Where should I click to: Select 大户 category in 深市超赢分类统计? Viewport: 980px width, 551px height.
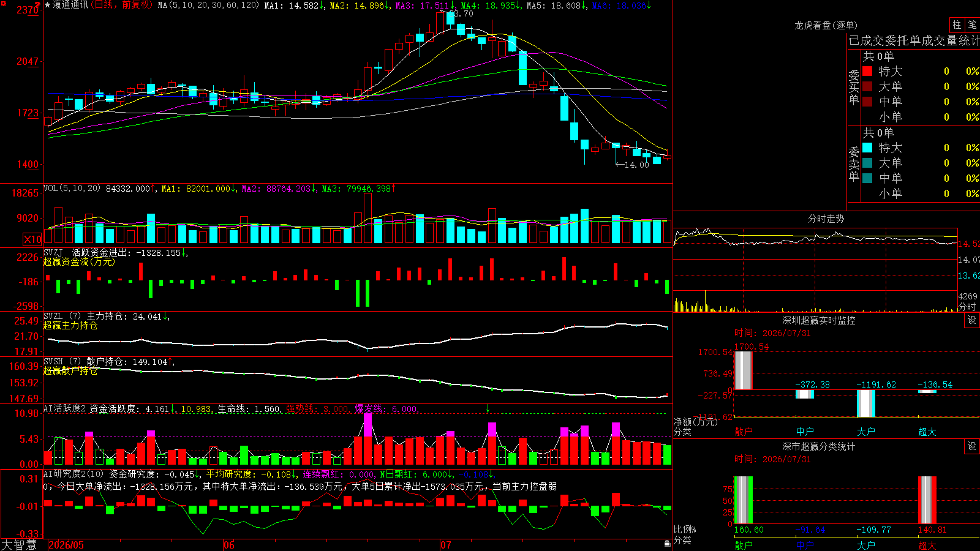(x=866, y=545)
